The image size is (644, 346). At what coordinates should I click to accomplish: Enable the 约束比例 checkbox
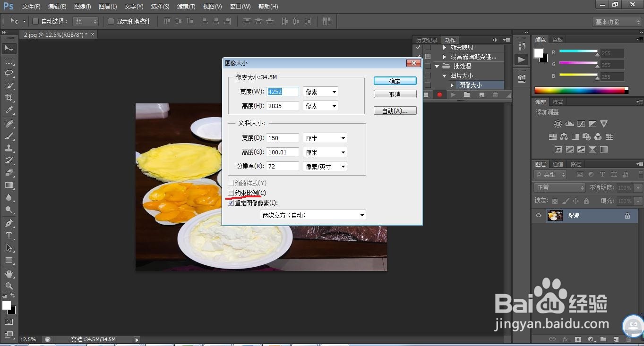point(231,193)
